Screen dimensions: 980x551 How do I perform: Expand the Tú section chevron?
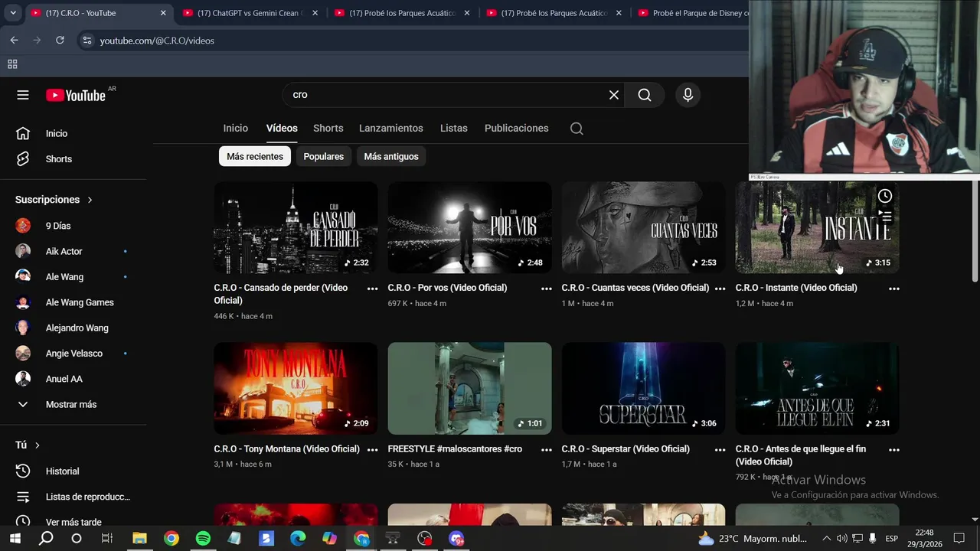pos(37,445)
